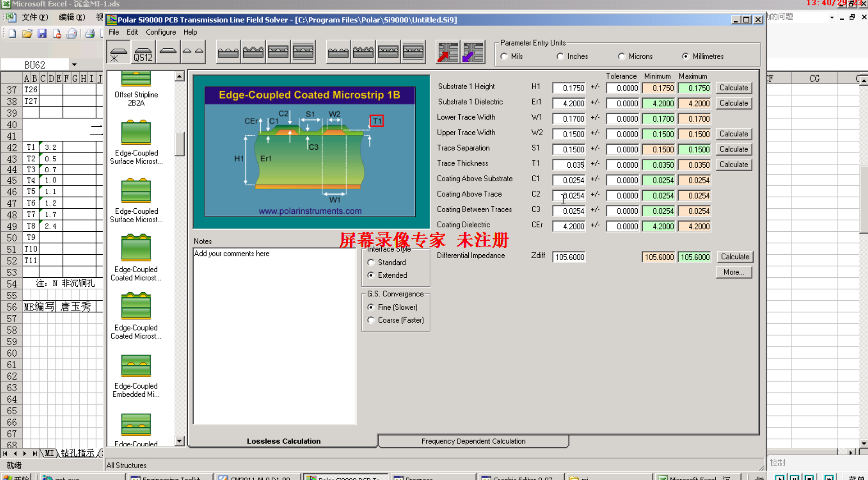Click the red-arrow export table icon
Viewport: 868px width, 480px height.
448,52
